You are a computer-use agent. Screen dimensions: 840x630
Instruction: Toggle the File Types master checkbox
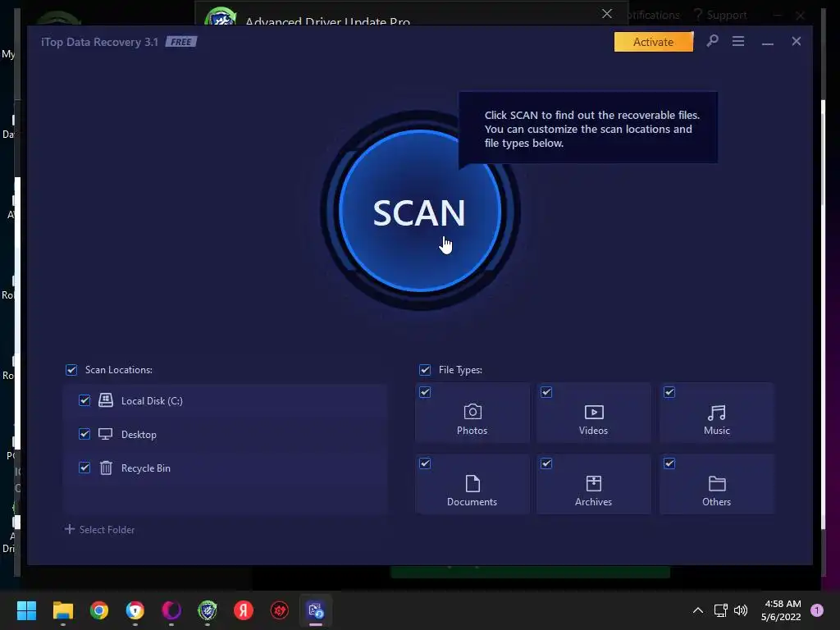(x=425, y=370)
